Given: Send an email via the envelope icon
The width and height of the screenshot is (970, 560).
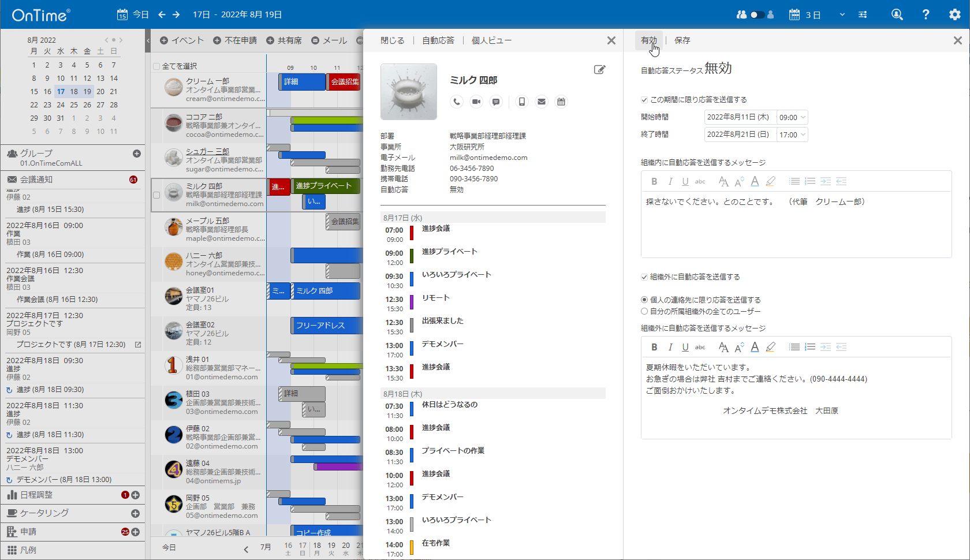Looking at the screenshot, I should pos(542,102).
